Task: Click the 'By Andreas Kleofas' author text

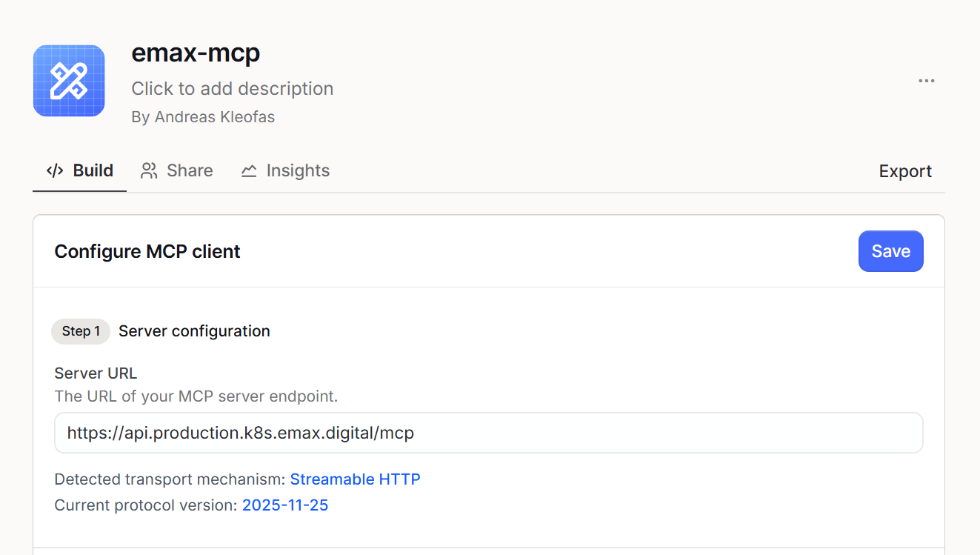Action: [x=203, y=117]
